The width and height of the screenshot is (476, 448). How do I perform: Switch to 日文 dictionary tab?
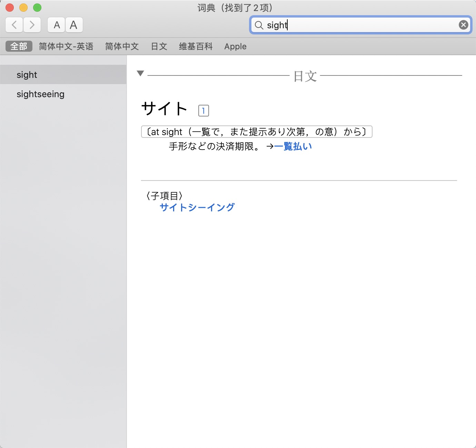point(159,46)
